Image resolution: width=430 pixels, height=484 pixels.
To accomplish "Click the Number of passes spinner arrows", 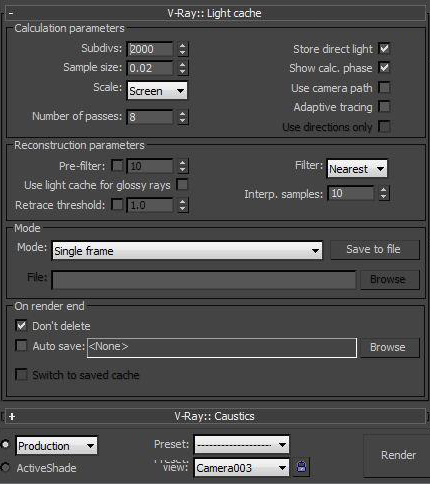I will tap(182, 117).
